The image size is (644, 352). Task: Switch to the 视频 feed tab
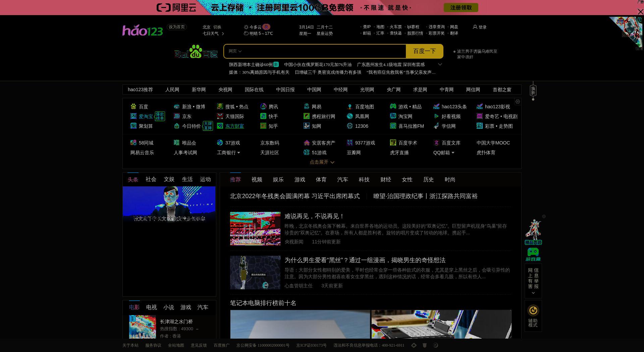point(257,180)
